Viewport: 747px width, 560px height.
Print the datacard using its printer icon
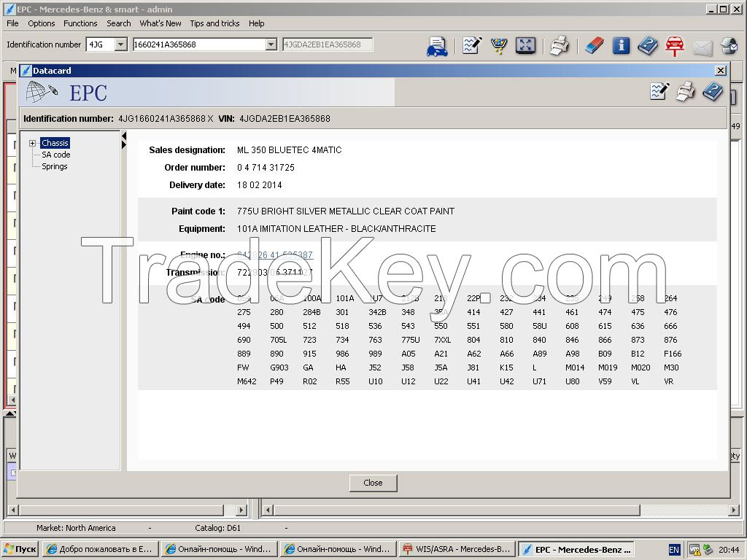pyautogui.click(x=686, y=91)
